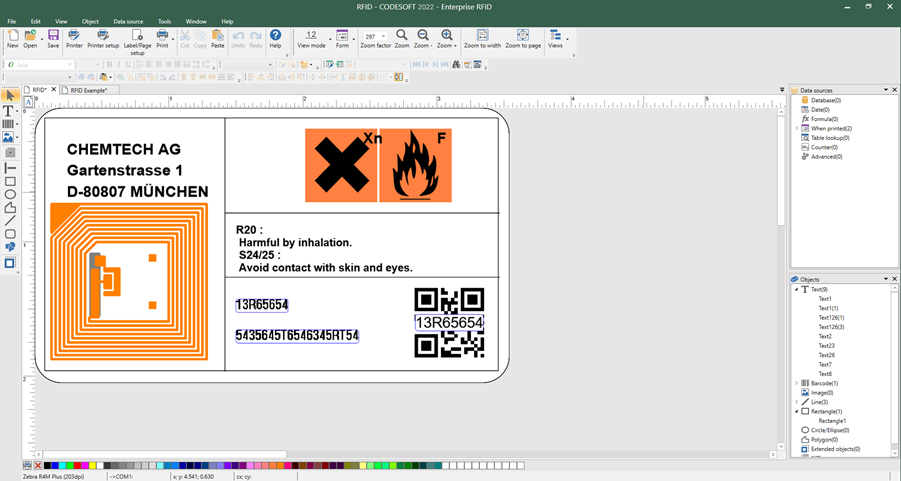Select the Ellipse drawing tool
The height and width of the screenshot is (481, 901).
coord(10,195)
